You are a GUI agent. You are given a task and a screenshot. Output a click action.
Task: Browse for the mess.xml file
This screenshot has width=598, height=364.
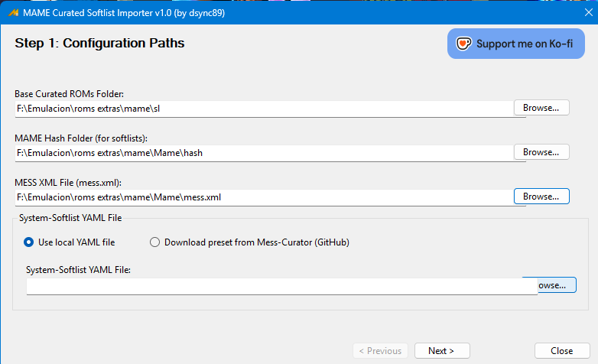541,196
